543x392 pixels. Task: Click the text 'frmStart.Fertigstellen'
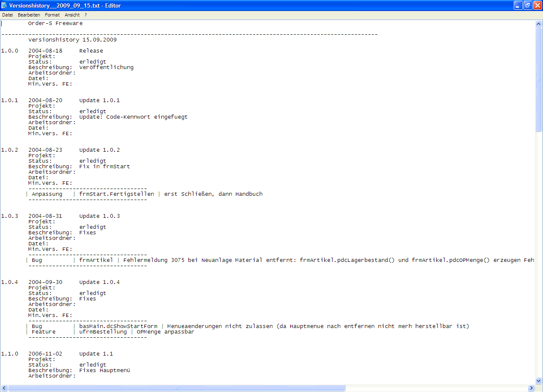[x=117, y=194]
